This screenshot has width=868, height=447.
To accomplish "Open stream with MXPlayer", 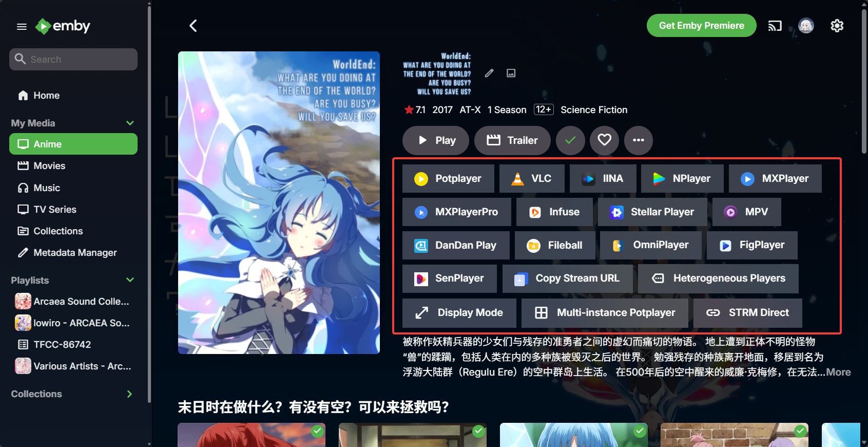I will pyautogui.click(x=775, y=178).
